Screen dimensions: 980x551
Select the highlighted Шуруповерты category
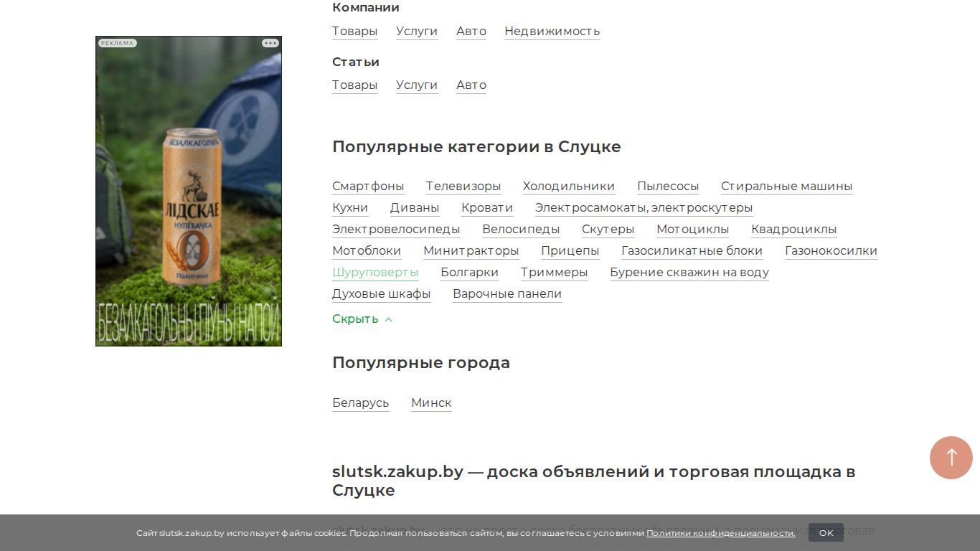tap(375, 272)
